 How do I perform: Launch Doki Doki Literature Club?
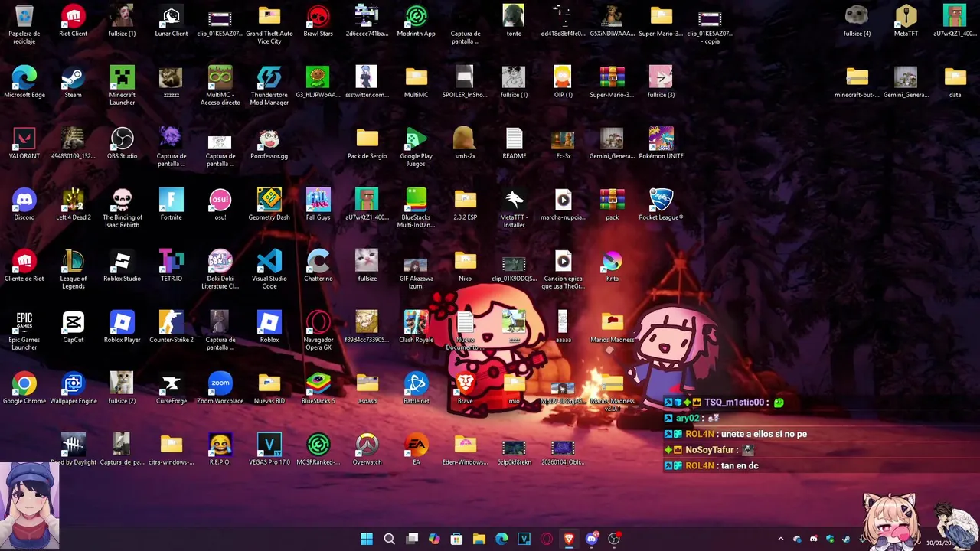tap(220, 269)
